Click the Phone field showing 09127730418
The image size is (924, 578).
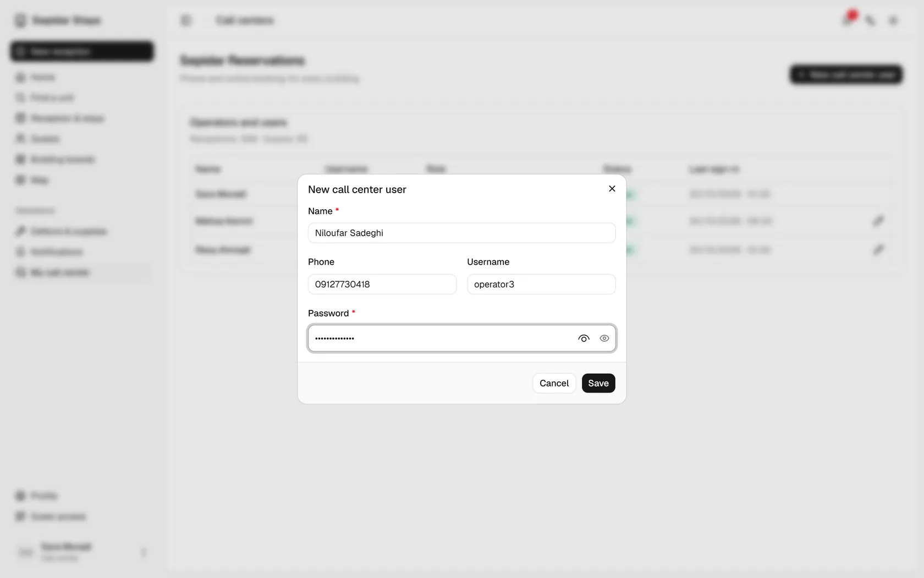382,284
